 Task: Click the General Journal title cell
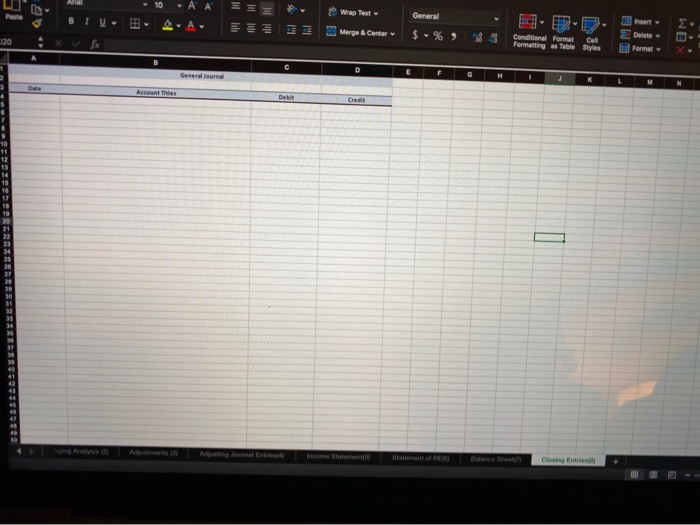click(201, 76)
